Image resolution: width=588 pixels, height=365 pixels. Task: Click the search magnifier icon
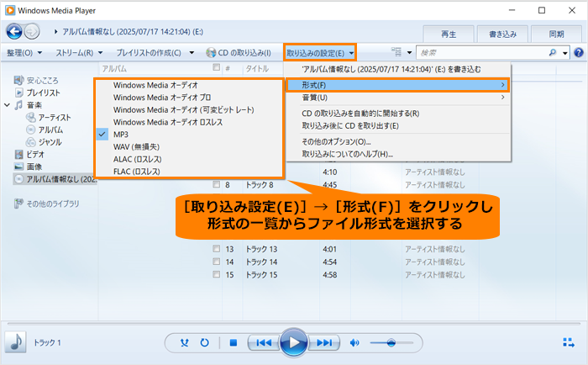tap(553, 53)
